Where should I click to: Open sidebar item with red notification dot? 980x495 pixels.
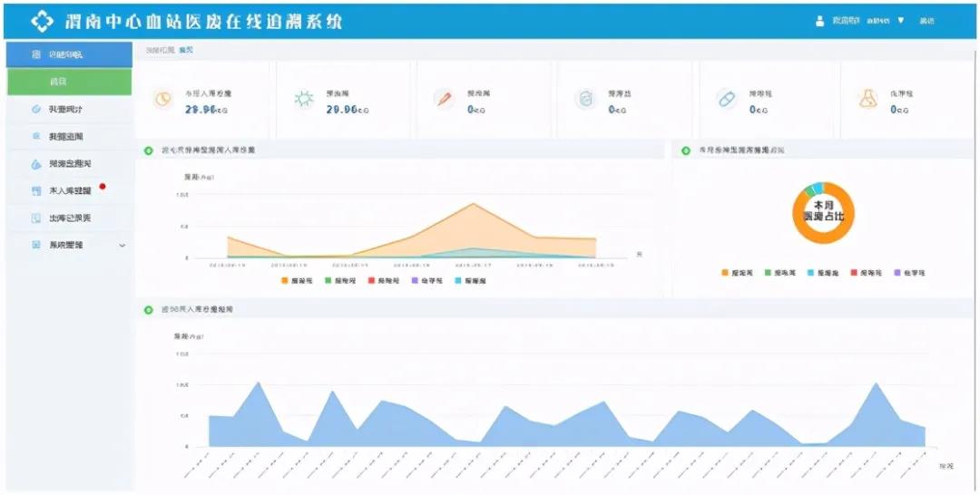(x=69, y=191)
